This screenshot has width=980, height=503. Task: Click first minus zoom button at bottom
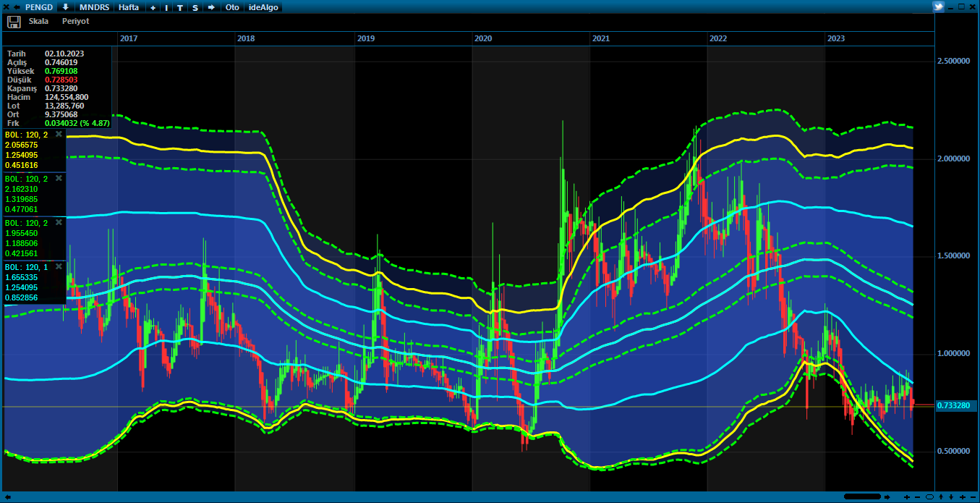click(917, 497)
